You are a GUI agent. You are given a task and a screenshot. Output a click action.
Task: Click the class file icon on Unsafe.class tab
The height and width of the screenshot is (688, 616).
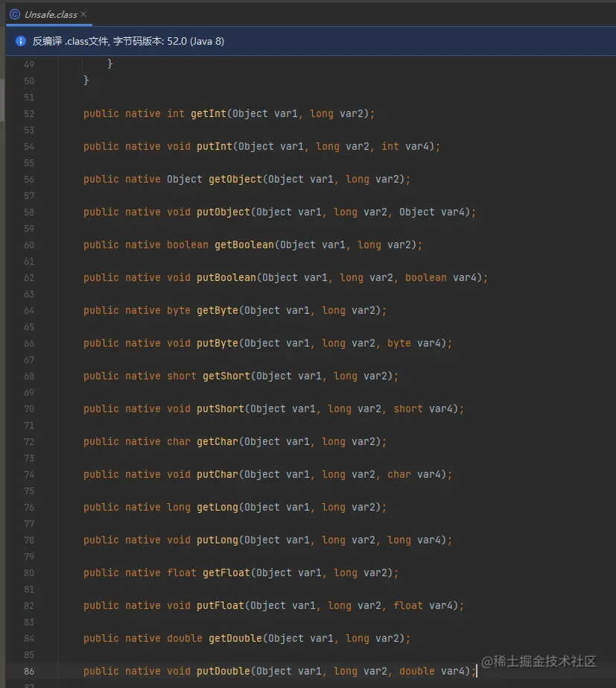15,14
